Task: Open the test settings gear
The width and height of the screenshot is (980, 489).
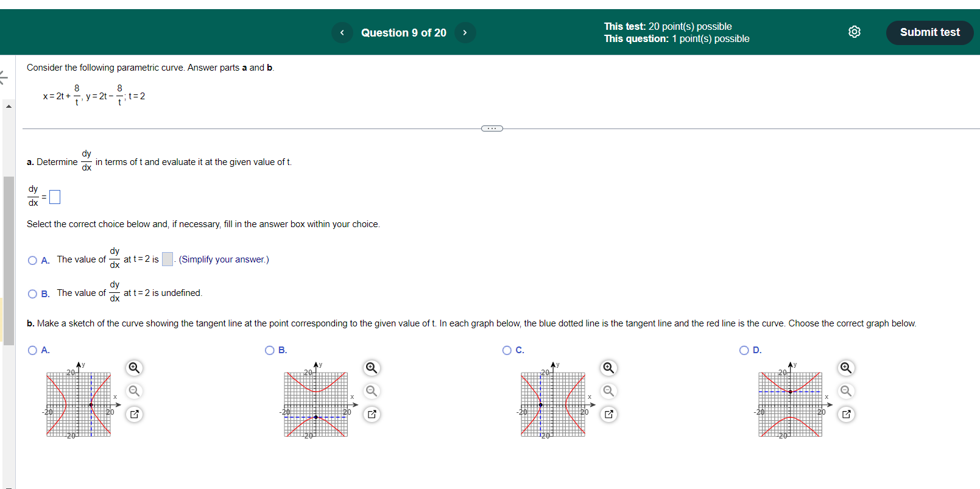Action: click(x=854, y=32)
